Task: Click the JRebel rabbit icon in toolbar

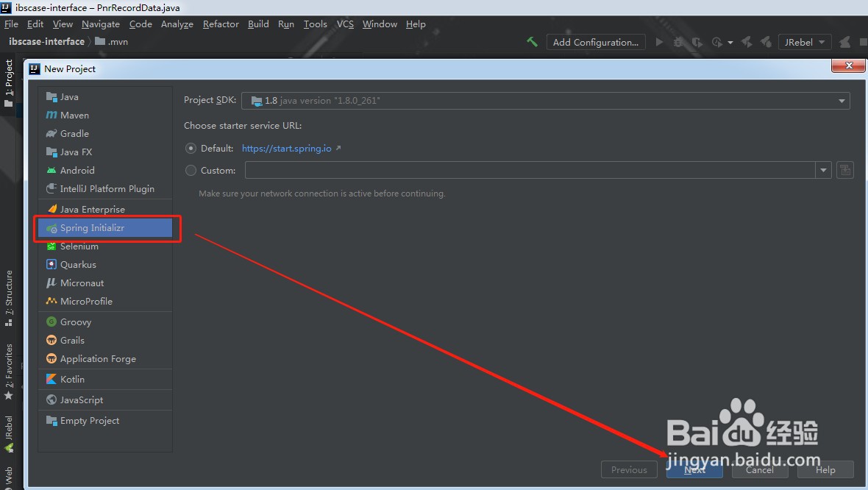Action: point(844,42)
